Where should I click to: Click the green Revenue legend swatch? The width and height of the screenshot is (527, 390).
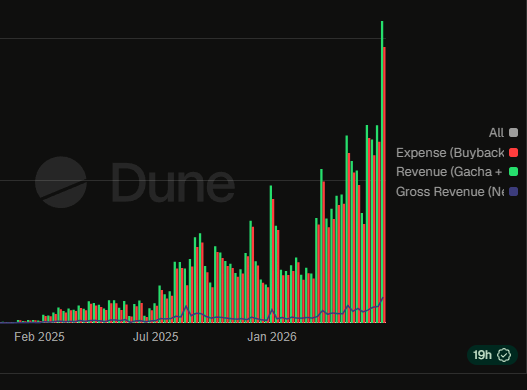(x=513, y=172)
